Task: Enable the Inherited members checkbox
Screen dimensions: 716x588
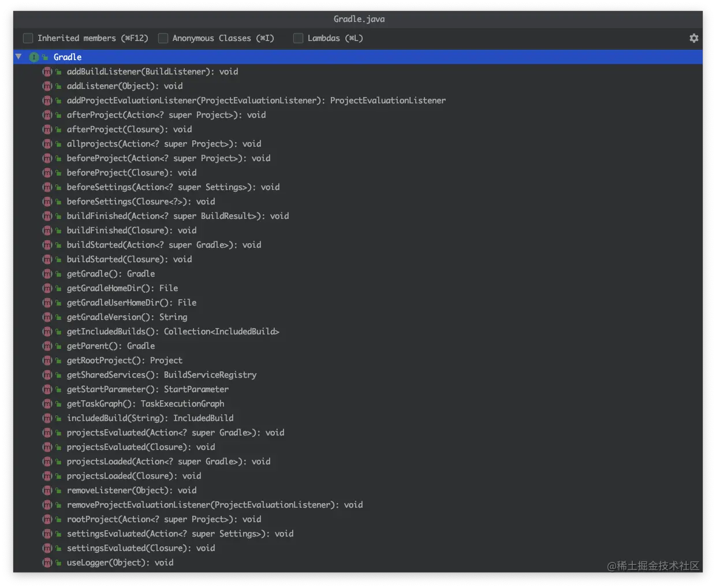Action: pos(28,38)
